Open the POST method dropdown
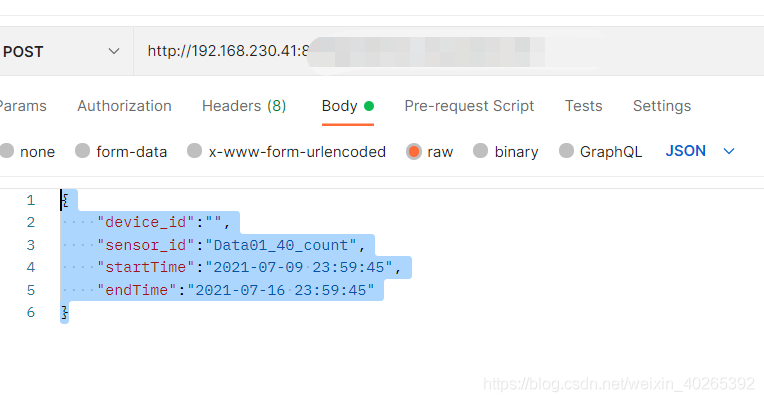Viewport: 764px width, 402px height. point(61,51)
